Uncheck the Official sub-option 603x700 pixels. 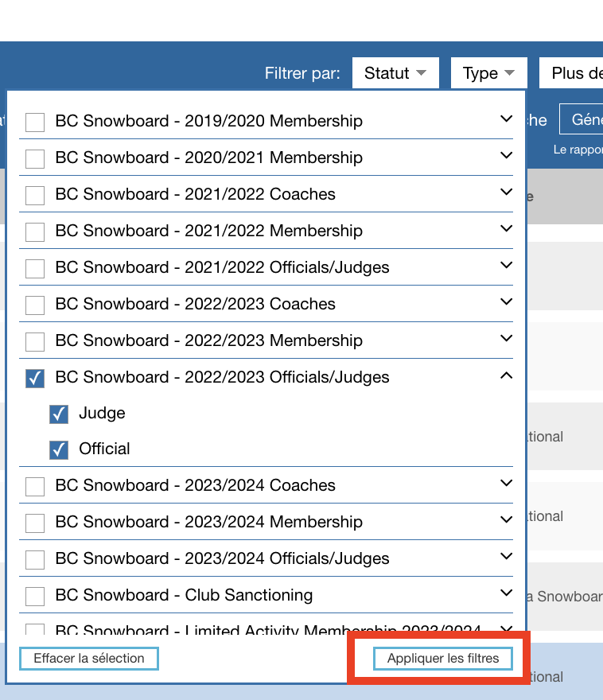(x=58, y=449)
